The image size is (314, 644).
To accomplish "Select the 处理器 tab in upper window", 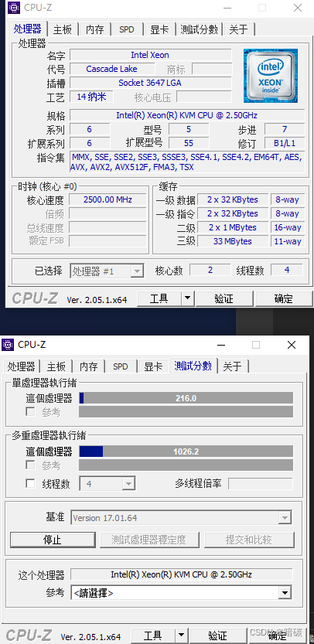I will [28, 29].
